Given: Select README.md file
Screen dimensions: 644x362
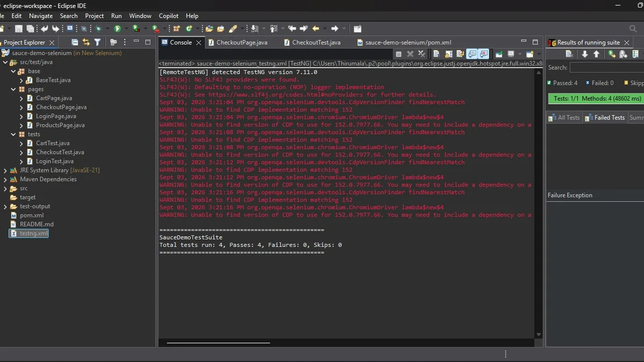Looking at the screenshot, I should pos(32,224).
